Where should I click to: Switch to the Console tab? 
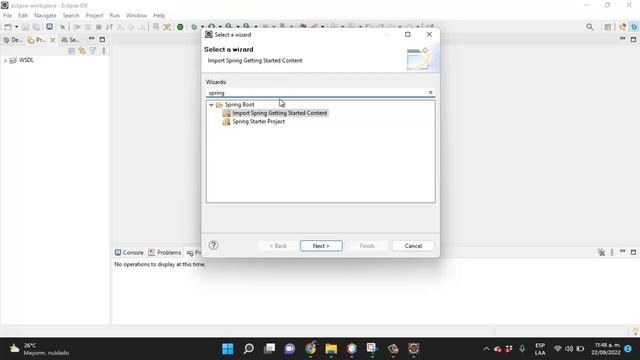coord(129,253)
